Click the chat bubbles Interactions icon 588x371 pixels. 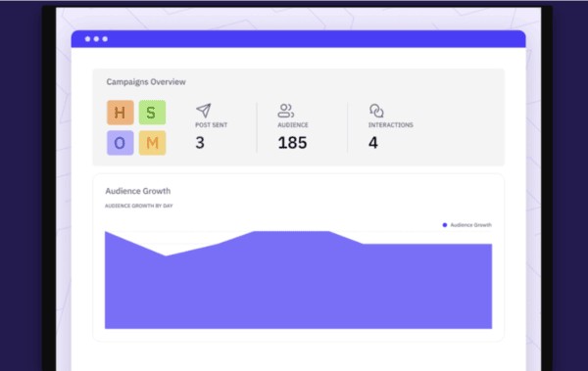pyautogui.click(x=376, y=111)
